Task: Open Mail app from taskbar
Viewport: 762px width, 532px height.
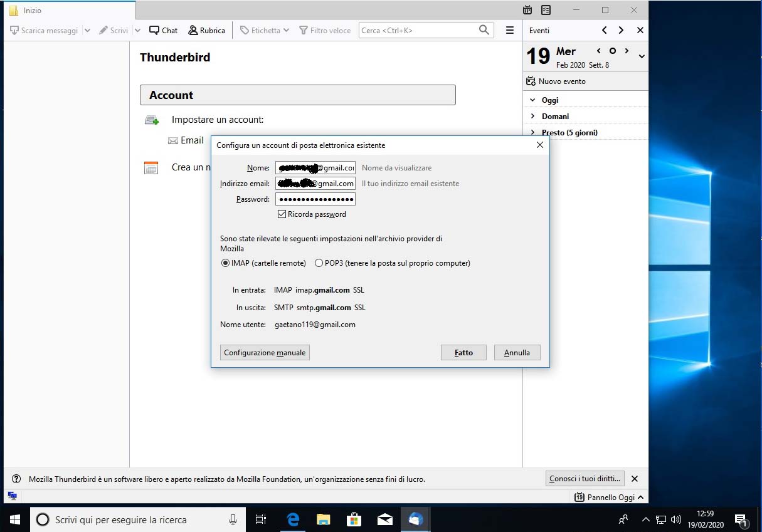Action: pyautogui.click(x=385, y=519)
